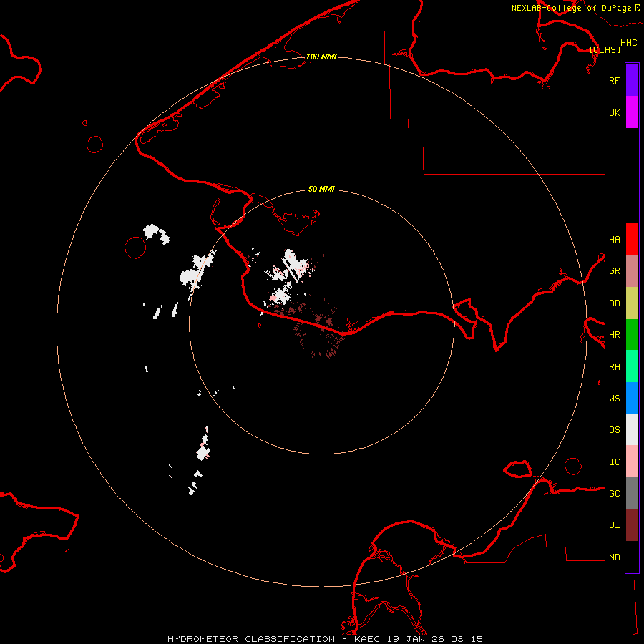Click the RA legend label
This screenshot has width=644, height=644.
point(614,367)
